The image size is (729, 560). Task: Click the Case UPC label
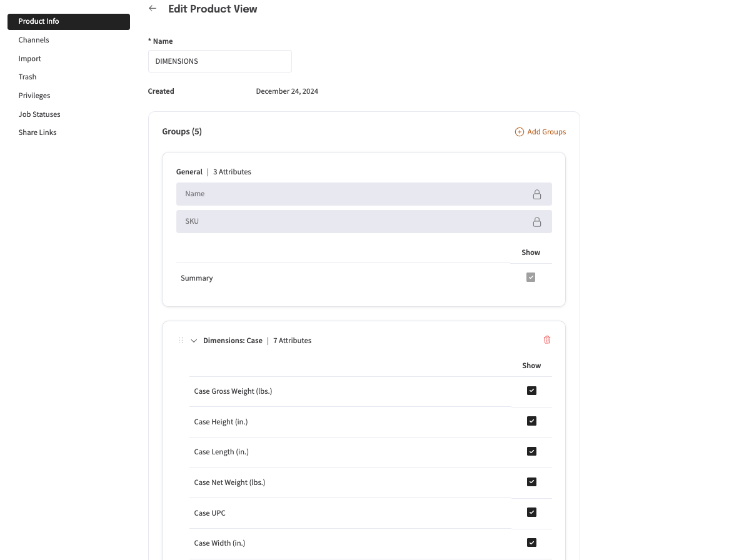pyautogui.click(x=209, y=513)
